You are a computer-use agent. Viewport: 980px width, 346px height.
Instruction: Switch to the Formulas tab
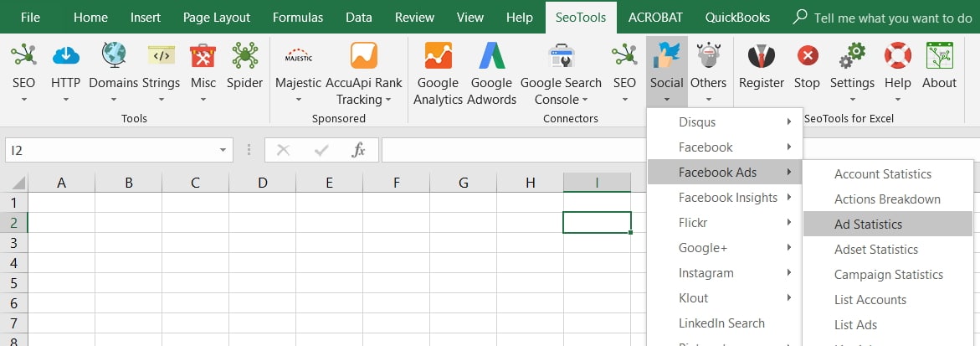click(298, 18)
